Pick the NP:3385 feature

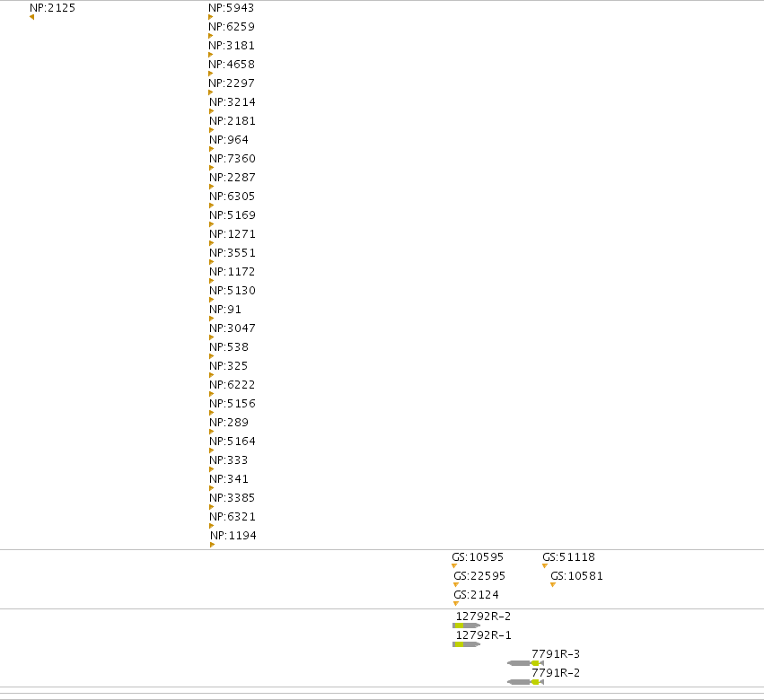pyautogui.click(x=233, y=498)
